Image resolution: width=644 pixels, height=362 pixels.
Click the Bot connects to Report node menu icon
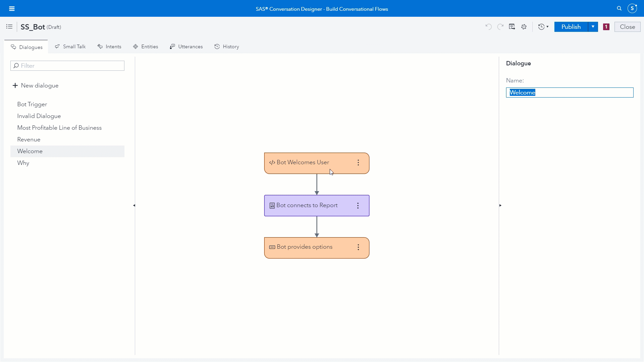click(x=358, y=205)
